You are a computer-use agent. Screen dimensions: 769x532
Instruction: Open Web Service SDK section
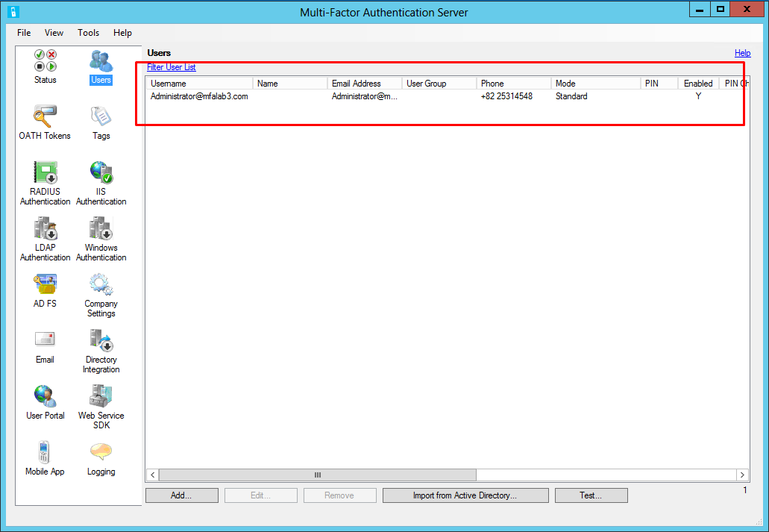pos(101,407)
